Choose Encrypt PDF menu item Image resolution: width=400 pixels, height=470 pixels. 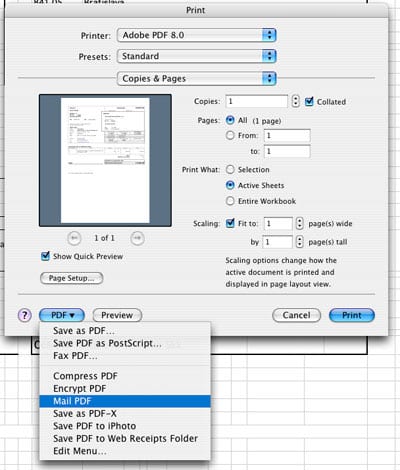pyautogui.click(x=125, y=388)
